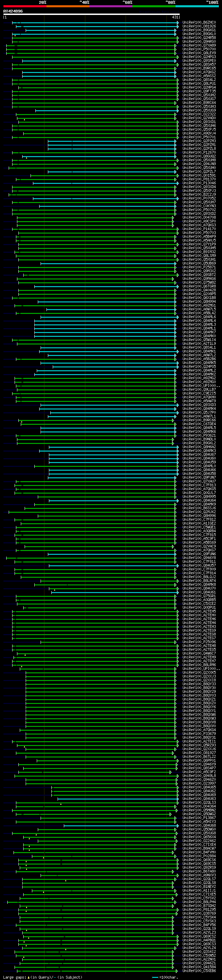Open hit UniRef100_Q7XA89
Screen dimensions: 222x980
coord(199,45)
